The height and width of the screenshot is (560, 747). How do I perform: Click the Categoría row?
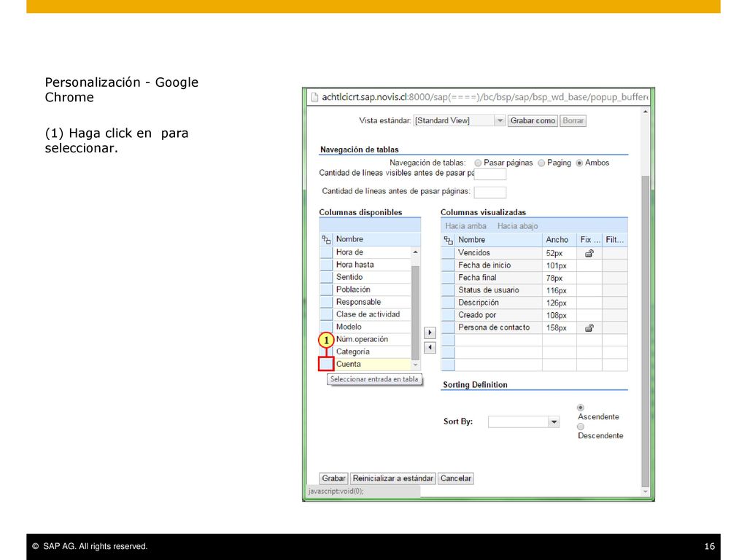[365, 351]
